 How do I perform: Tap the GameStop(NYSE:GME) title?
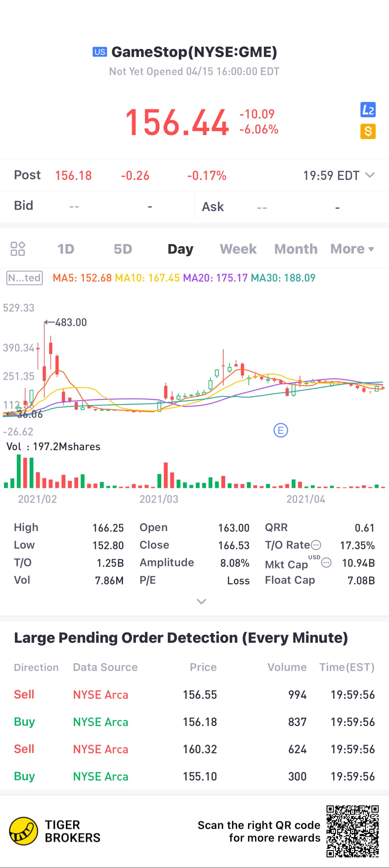[194, 52]
